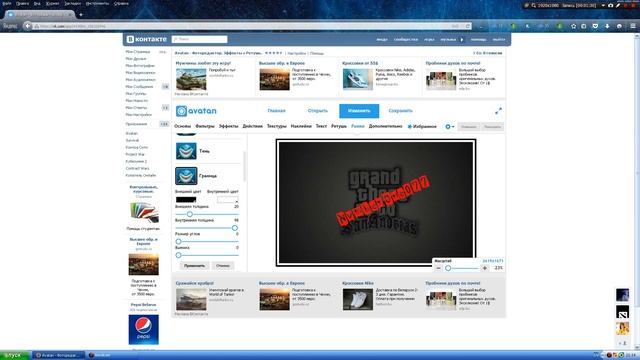Click the Avatan logo icon
This screenshot has height=360, width=640.
181,111
